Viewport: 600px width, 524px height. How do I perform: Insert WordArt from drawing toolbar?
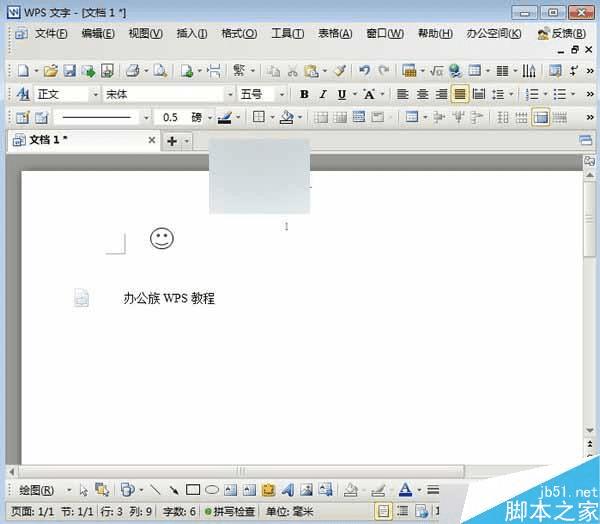tap(288, 490)
